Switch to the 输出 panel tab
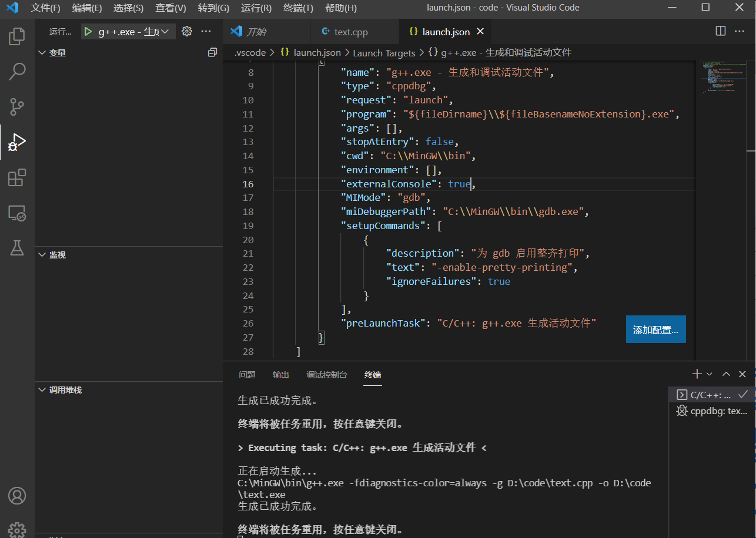Screen dimensions: 756x538 (x=281, y=374)
